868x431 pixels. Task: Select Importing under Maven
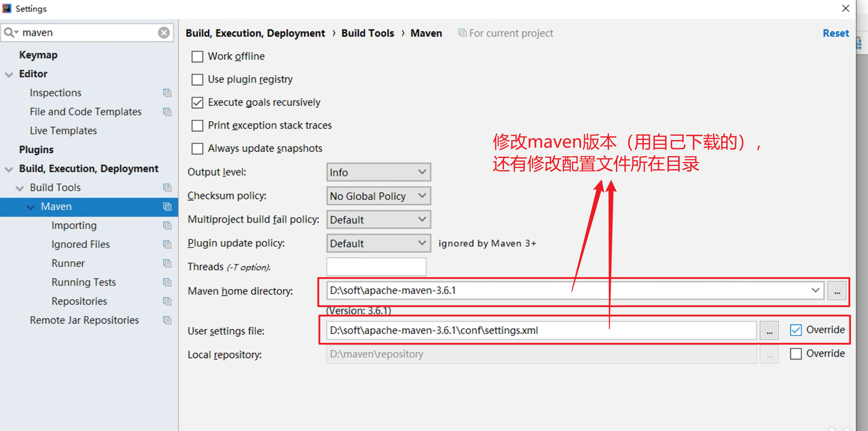[x=74, y=225]
